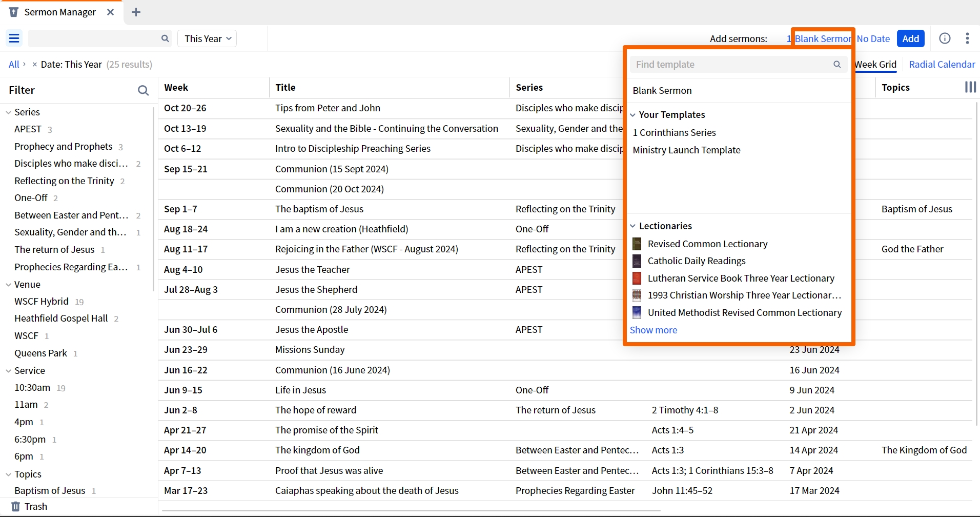The image size is (980, 517).
Task: Open sermon Jesus the Shepherd
Action: coord(316,290)
